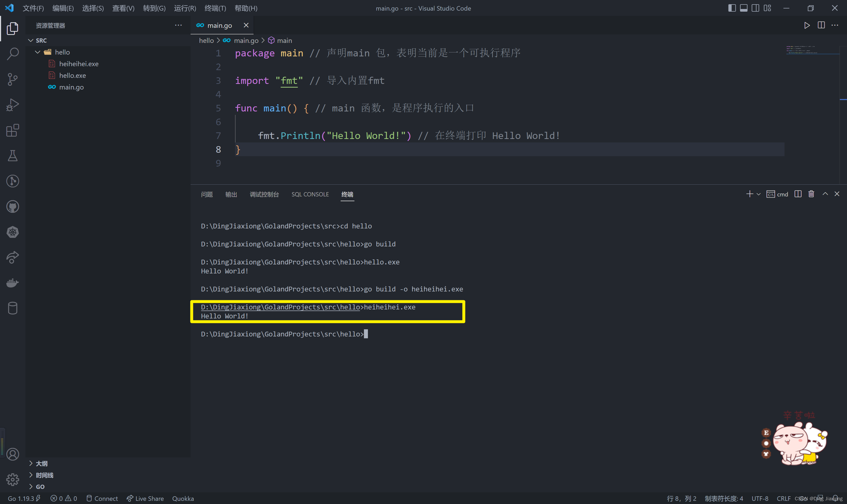Click the Source Control icon in sidebar
The height and width of the screenshot is (504, 847).
click(13, 80)
